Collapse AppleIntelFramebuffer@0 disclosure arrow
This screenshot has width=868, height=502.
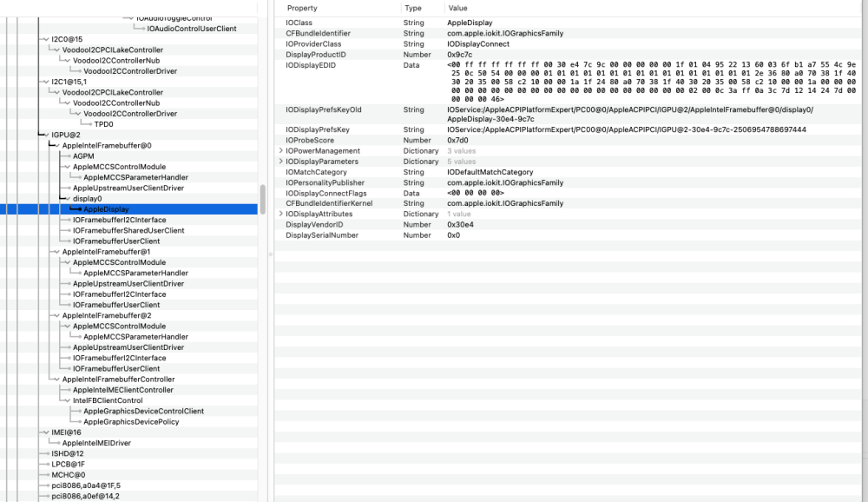pos(56,146)
